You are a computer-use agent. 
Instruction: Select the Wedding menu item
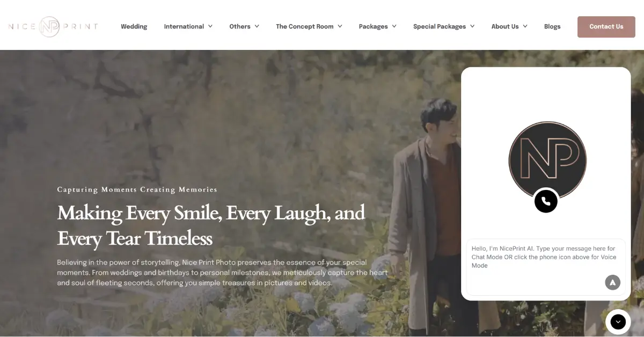134,26
